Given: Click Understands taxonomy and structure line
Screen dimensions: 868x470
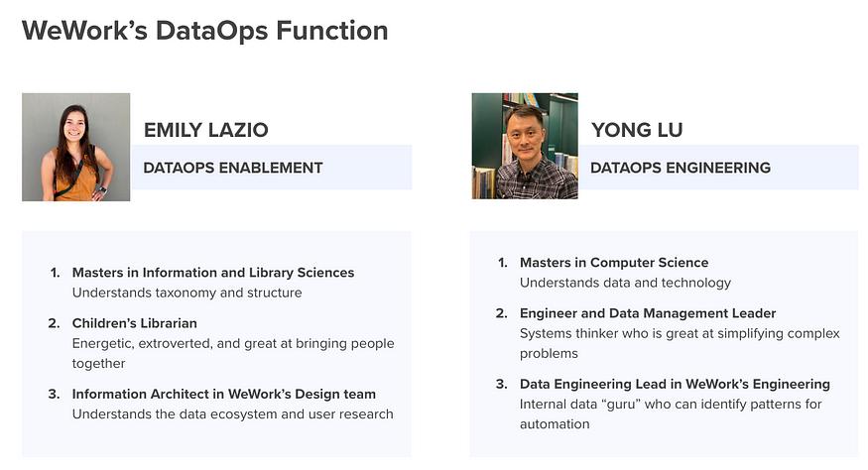Looking at the screenshot, I should pyautogui.click(x=187, y=293).
